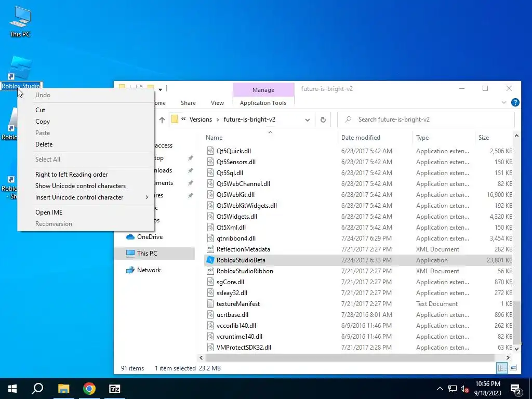Show hidden system tray icons
The height and width of the screenshot is (399, 532).
point(440,389)
